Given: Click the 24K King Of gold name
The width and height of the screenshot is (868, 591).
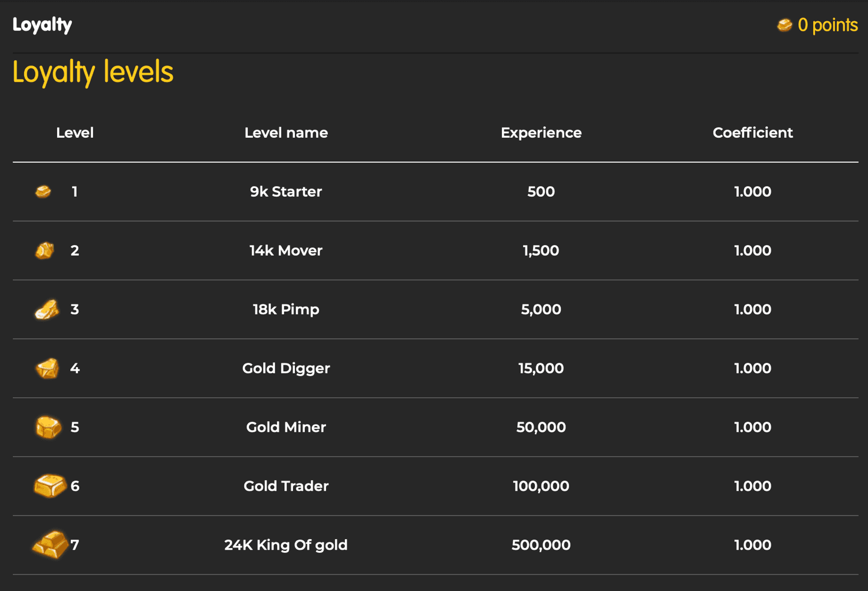Looking at the screenshot, I should tap(286, 545).
